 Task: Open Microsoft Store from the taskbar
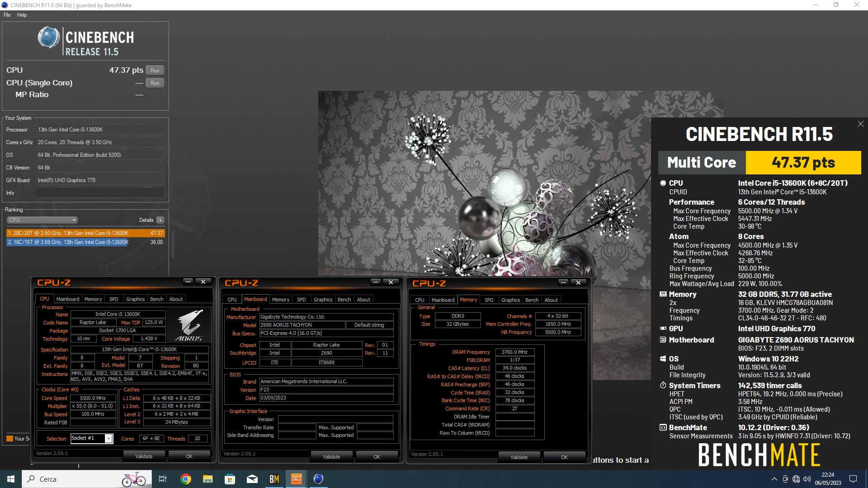230,479
